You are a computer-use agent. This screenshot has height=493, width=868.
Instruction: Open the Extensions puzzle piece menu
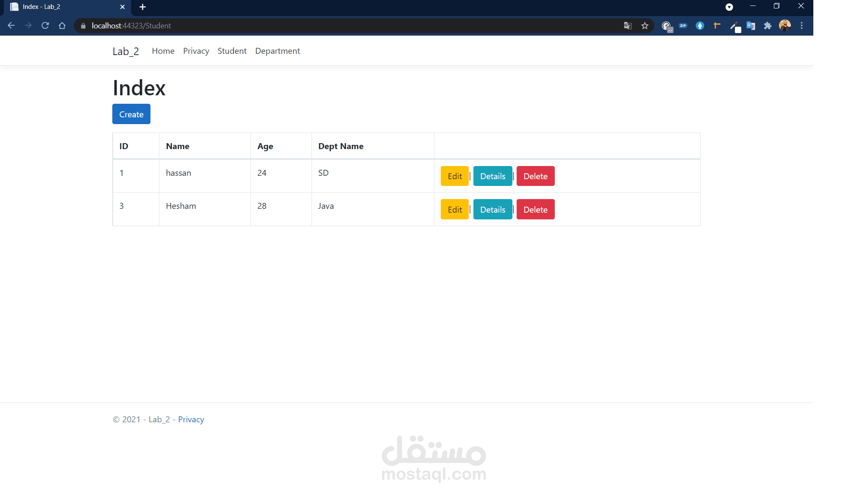[x=768, y=26]
